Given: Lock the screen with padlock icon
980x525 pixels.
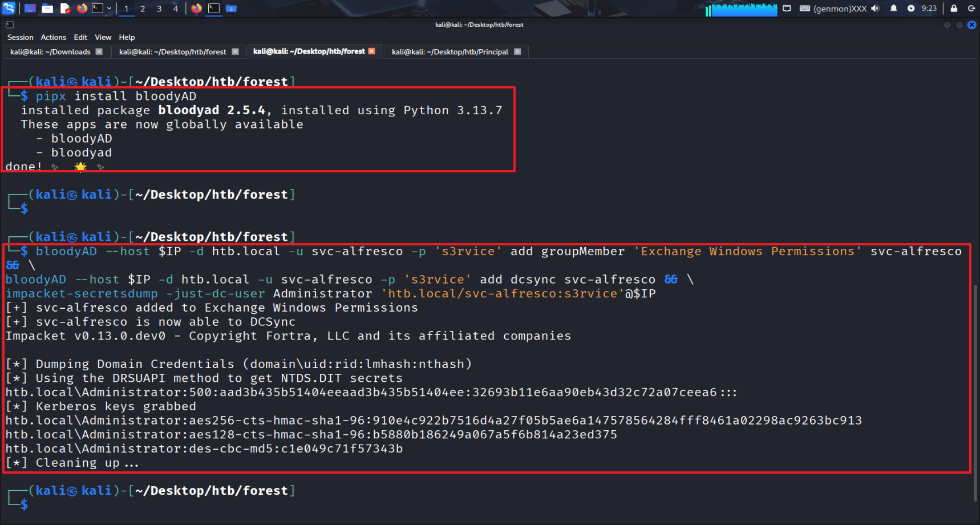Looking at the screenshot, I should [954, 9].
